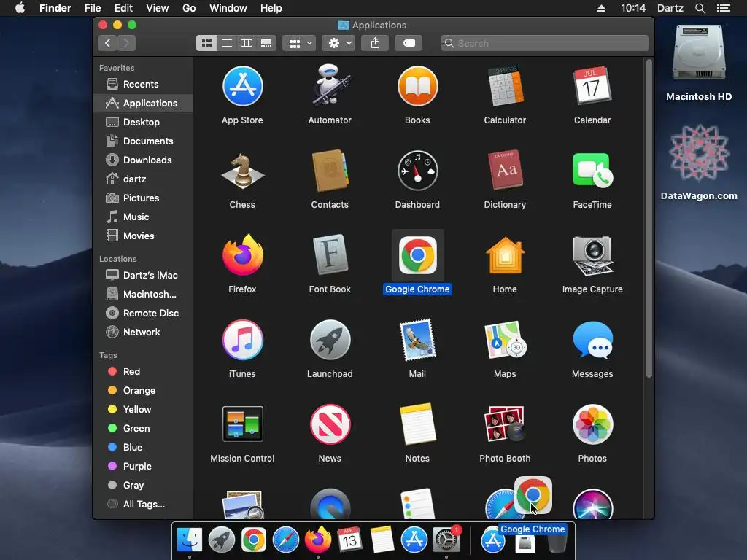Image resolution: width=747 pixels, height=560 pixels.
Task: Open Downloads in the sidebar
Action: coord(143,160)
